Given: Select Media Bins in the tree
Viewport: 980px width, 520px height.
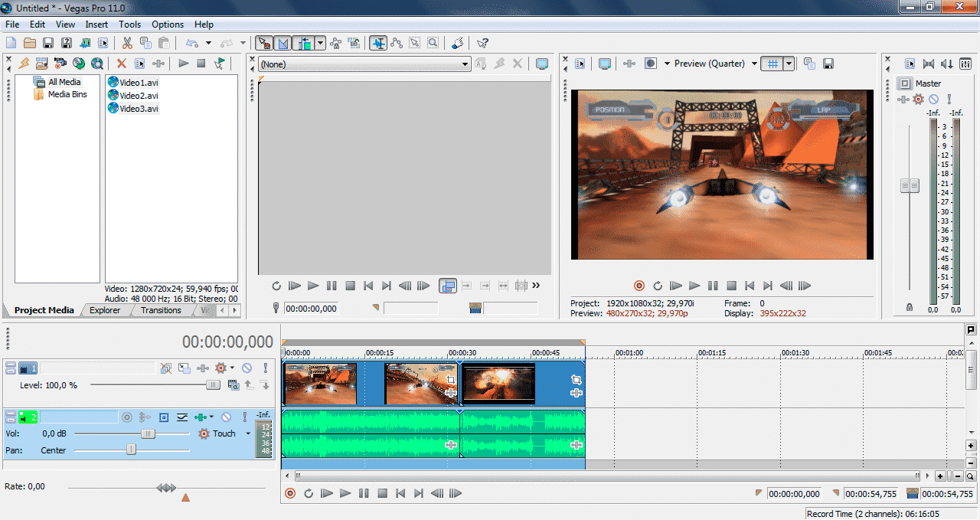Looking at the screenshot, I should click(x=67, y=95).
